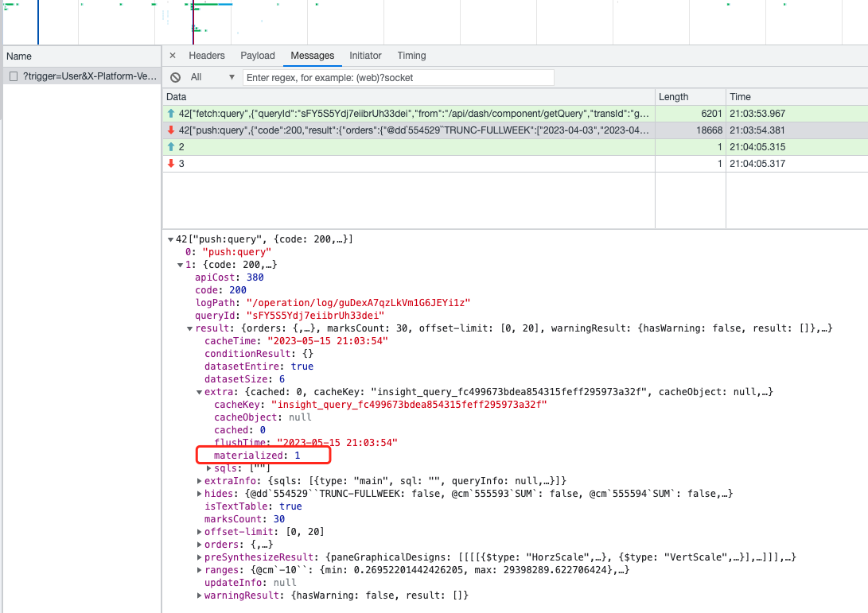Click the red down arrow on push:query message
Viewport: 868px width, 613px height.
170,130
